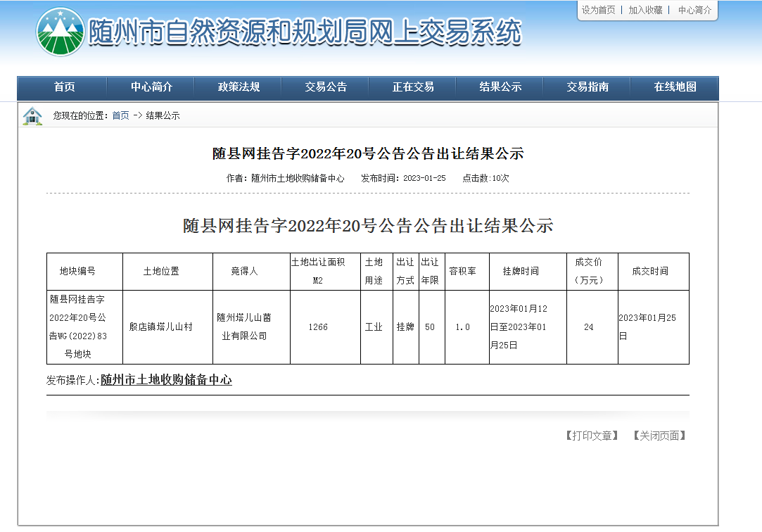Click the 设为首页 link at top right
The image size is (762, 532).
(x=598, y=10)
